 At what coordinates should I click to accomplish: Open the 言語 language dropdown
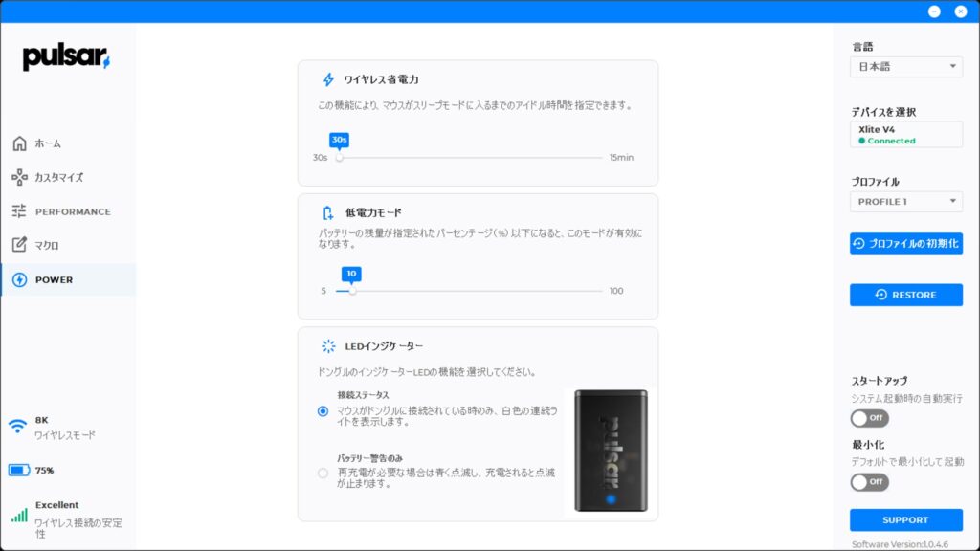[905, 67]
